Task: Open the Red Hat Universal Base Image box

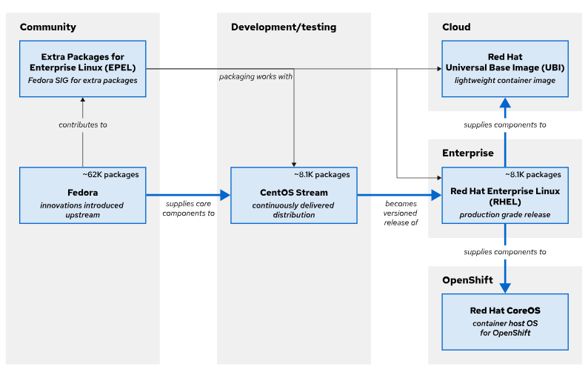Action: click(x=505, y=68)
